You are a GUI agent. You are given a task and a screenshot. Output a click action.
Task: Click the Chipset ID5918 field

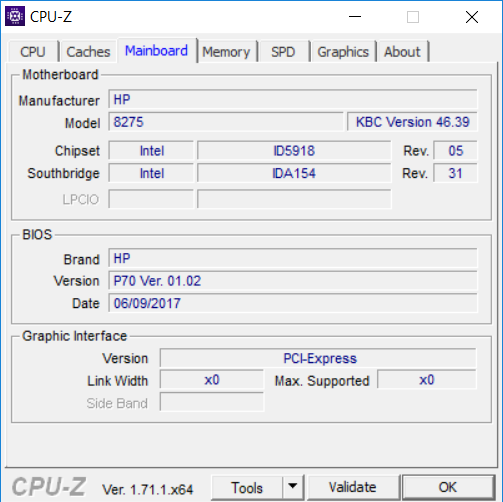tap(294, 151)
